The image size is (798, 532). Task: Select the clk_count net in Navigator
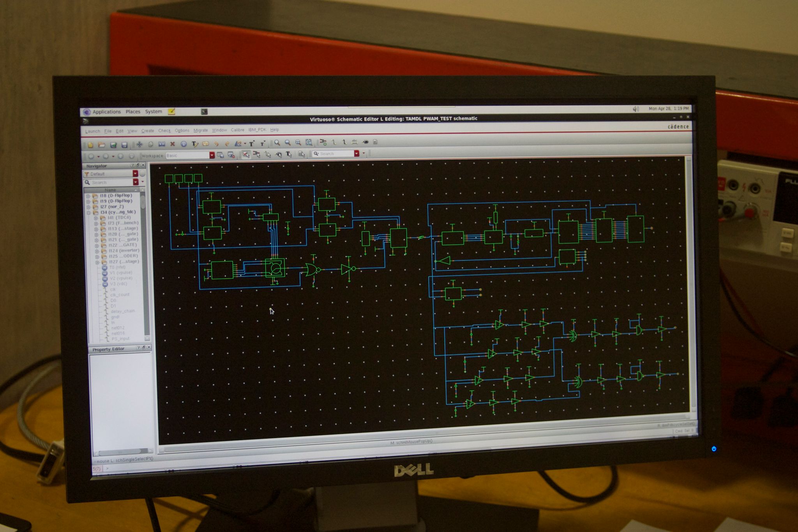point(120,295)
